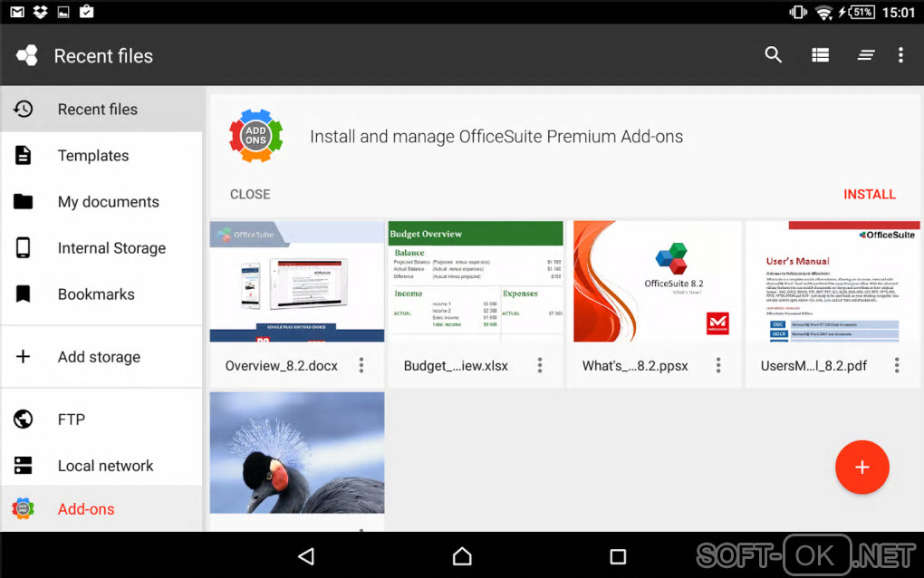This screenshot has width=924, height=578.
Task: Open Bookmarks in sidebar
Action: click(102, 294)
